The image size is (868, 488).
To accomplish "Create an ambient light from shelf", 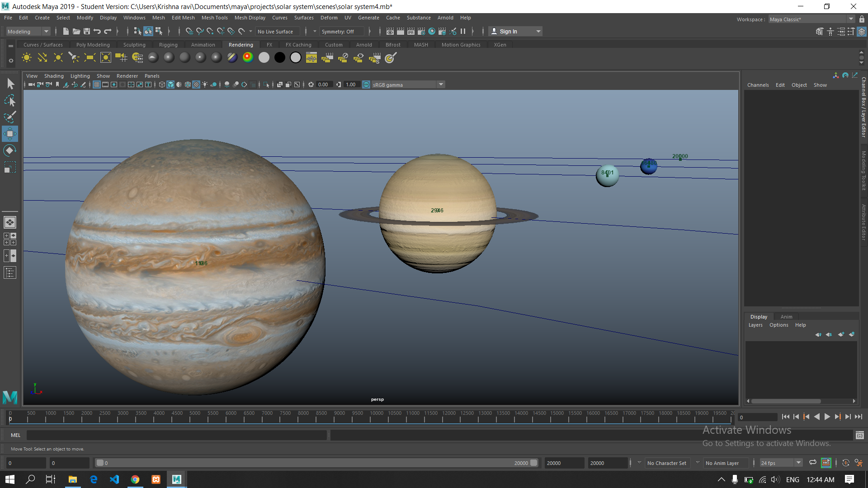I will (x=27, y=57).
